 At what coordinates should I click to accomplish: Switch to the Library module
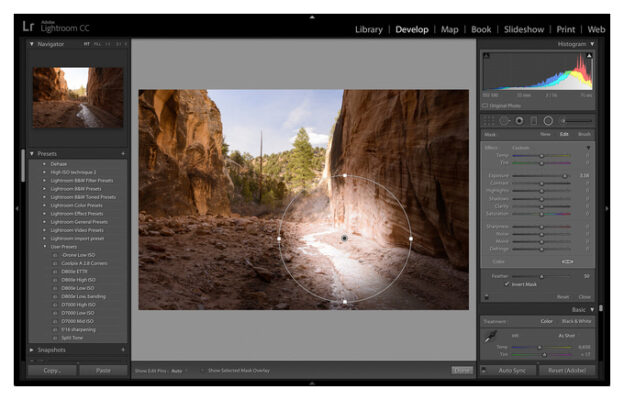pyautogui.click(x=369, y=29)
